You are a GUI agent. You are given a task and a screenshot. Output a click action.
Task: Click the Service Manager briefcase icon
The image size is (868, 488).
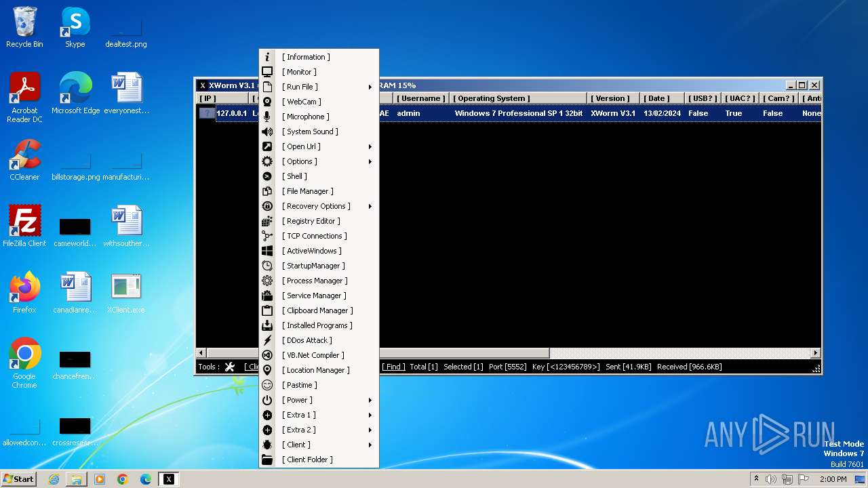(267, 296)
